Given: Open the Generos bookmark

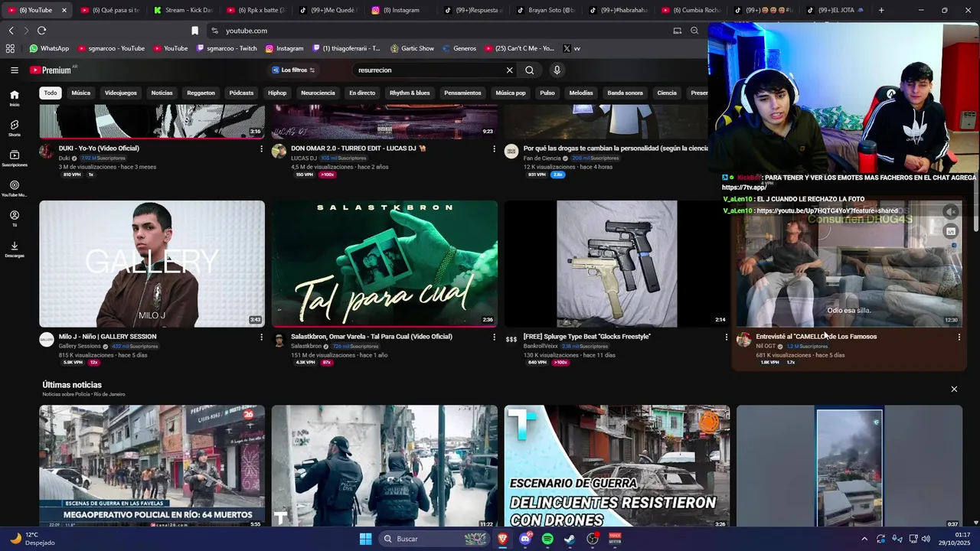Looking at the screenshot, I should 459,48.
